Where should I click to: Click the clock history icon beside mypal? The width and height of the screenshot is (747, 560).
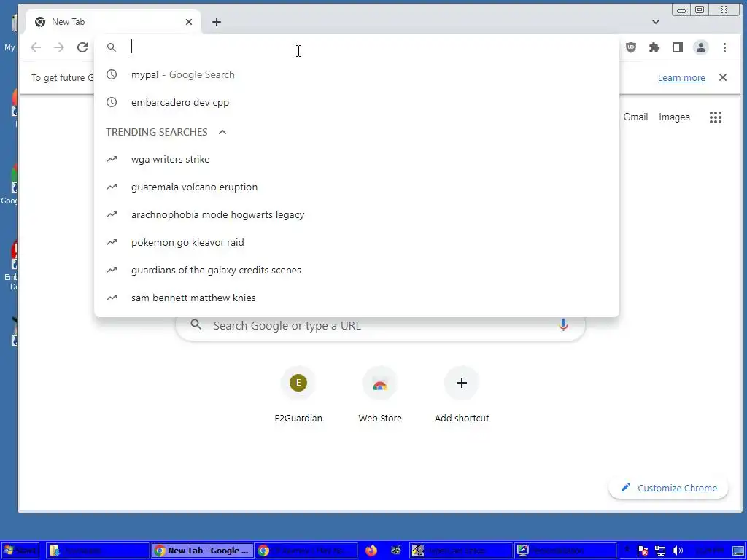[112, 75]
